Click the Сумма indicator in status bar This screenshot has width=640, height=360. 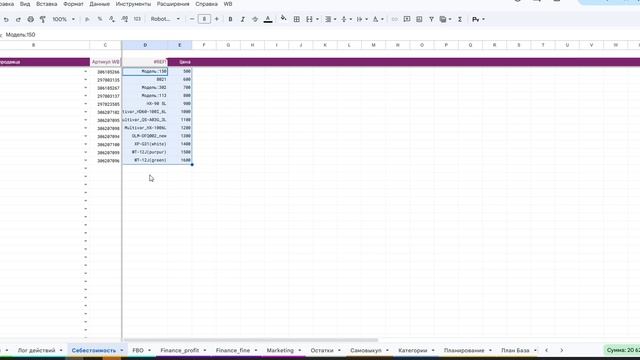(x=622, y=350)
